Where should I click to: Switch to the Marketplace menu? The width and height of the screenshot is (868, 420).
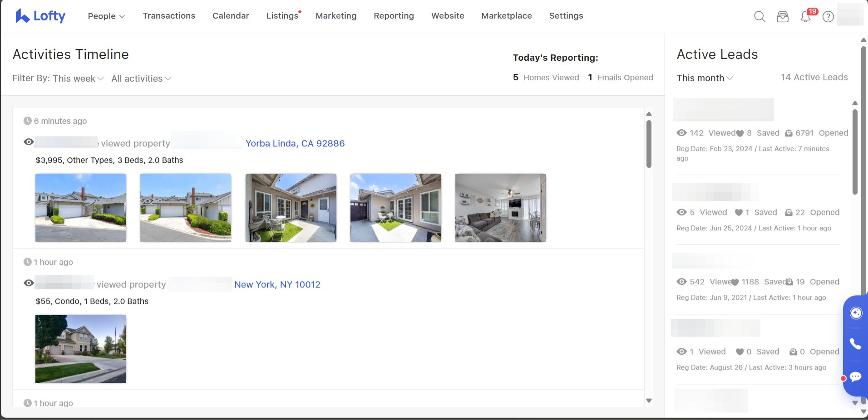click(506, 16)
